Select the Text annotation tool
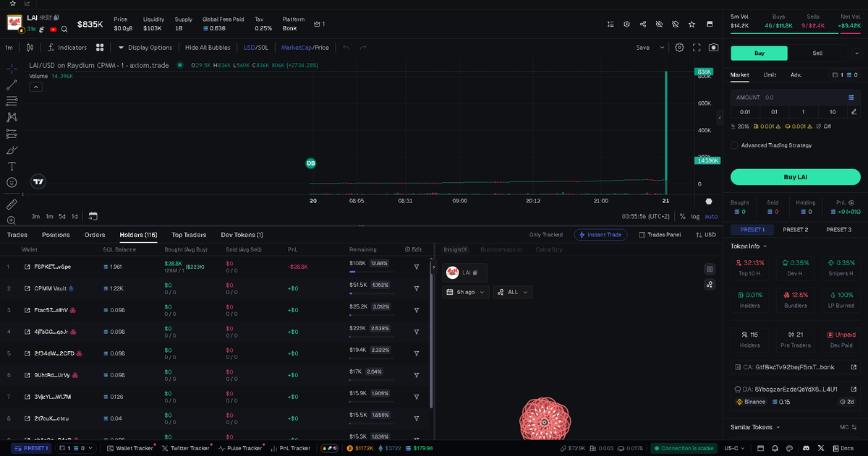The image size is (868, 456). 12,166
